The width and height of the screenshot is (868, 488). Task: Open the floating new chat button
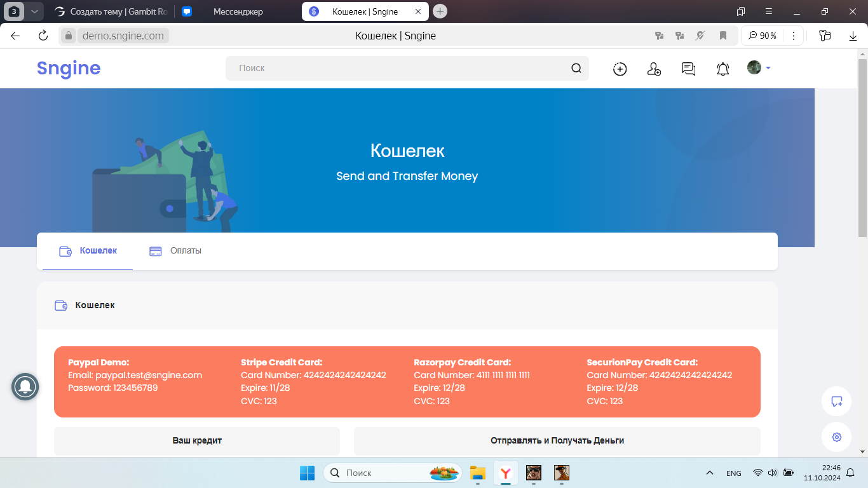point(836,402)
